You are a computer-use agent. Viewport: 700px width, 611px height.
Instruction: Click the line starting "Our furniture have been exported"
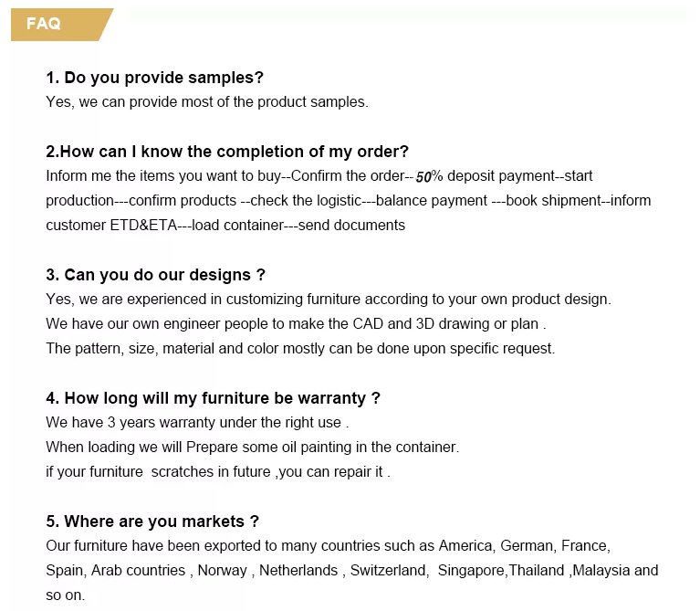click(328, 545)
